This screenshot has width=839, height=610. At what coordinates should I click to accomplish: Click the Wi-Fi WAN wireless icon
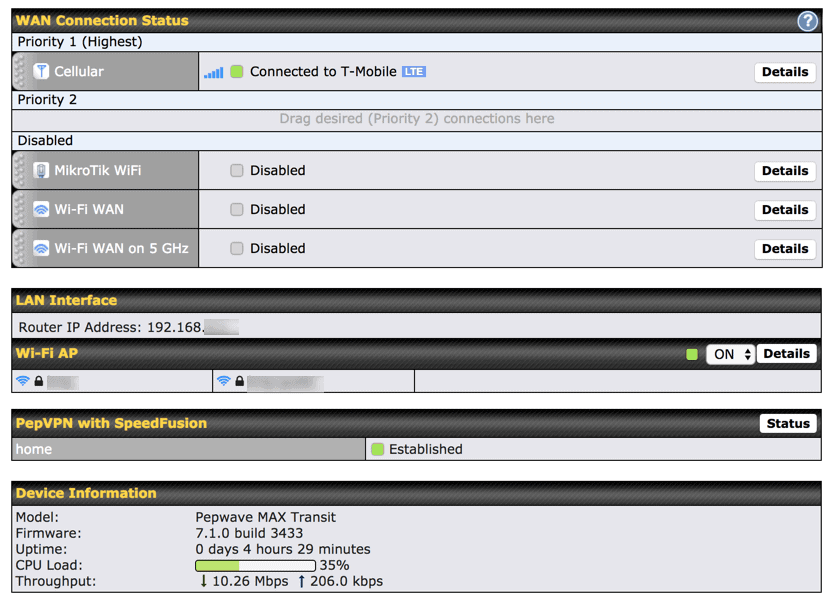(41, 209)
